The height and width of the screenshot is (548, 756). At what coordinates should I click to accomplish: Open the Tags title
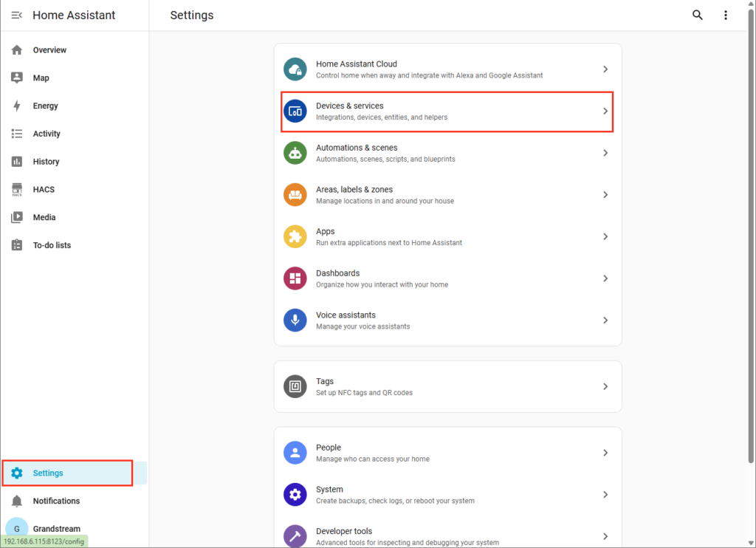(x=325, y=381)
